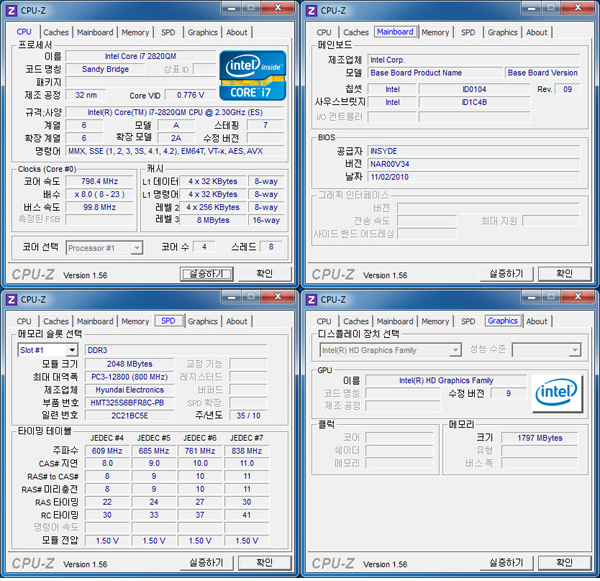Click the Sandy Bridge code name value
Viewport: 600px width, 581px height.
[105, 69]
